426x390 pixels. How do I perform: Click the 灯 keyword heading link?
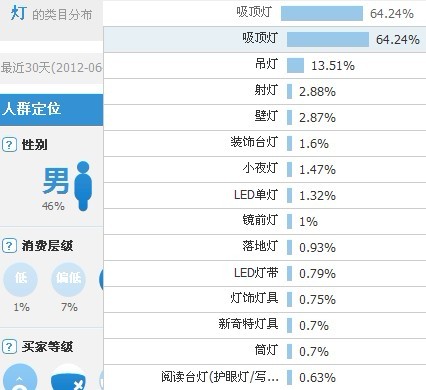18,13
